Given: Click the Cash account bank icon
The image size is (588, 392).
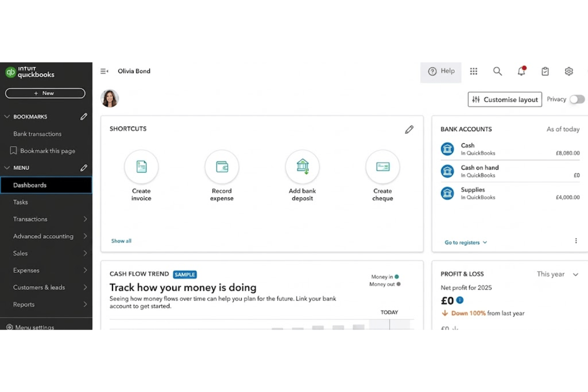Looking at the screenshot, I should click(x=447, y=149).
